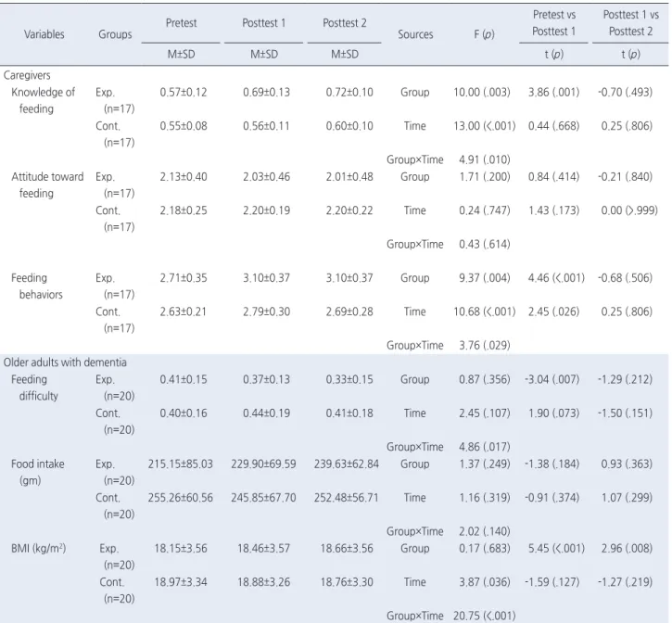
Task: Click the "Posttest 1 vs Posttest 2" header
Action: [x=631, y=23]
